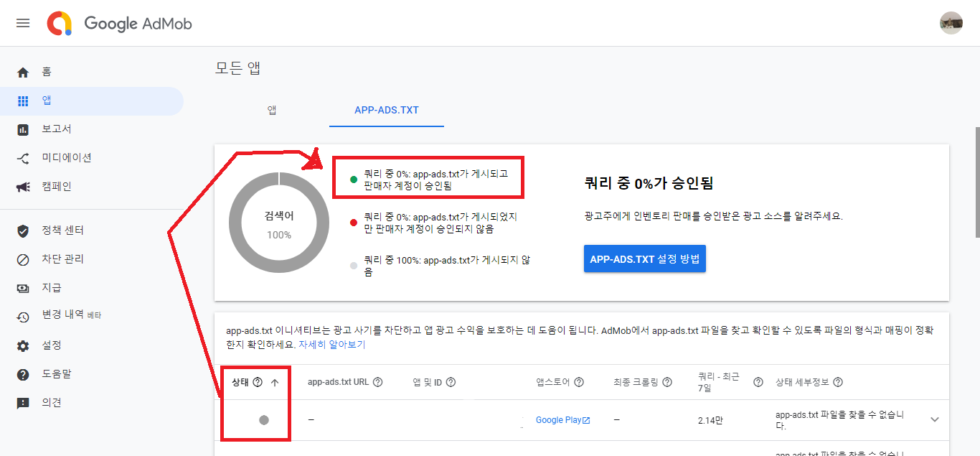
Task: Open 정책 센터 in the sidebar
Action: point(62,231)
